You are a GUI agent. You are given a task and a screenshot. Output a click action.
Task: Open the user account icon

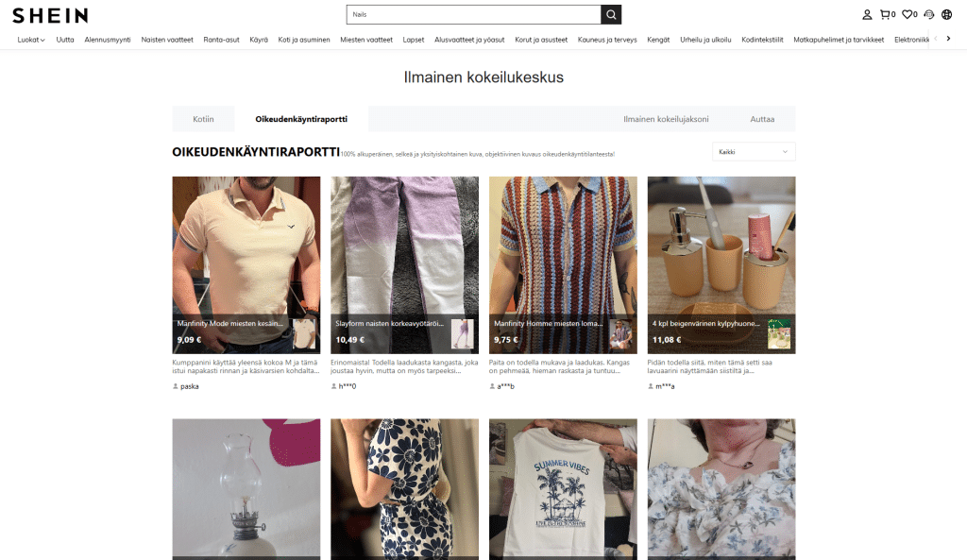[x=867, y=14]
